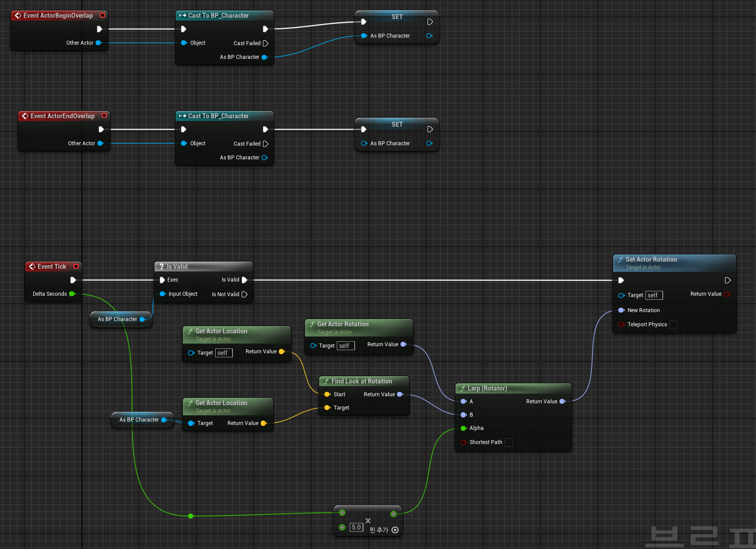Click the Event ActorBeginOverlap execution output pin
Image resolution: width=756 pixels, height=549 pixels.
coord(100,29)
